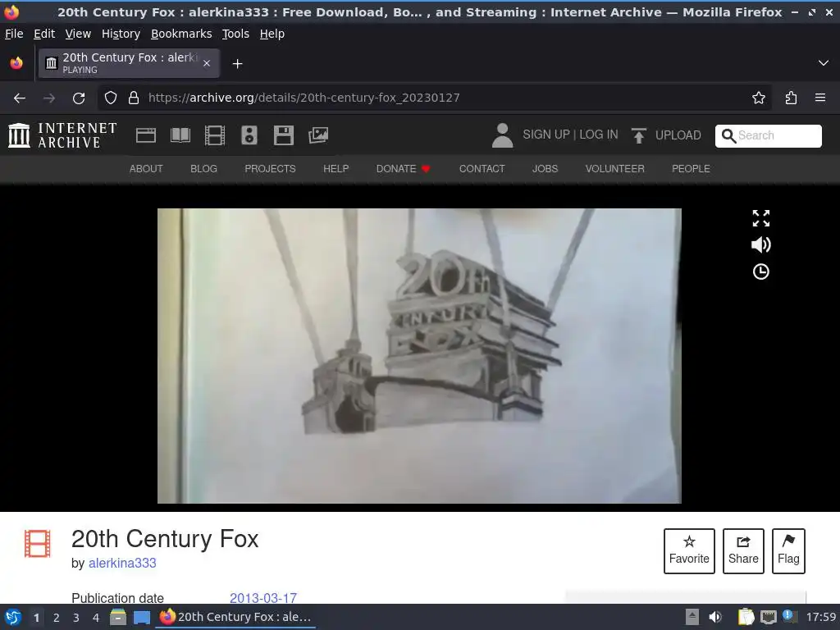
Task: Flag this item
Action: click(x=788, y=550)
